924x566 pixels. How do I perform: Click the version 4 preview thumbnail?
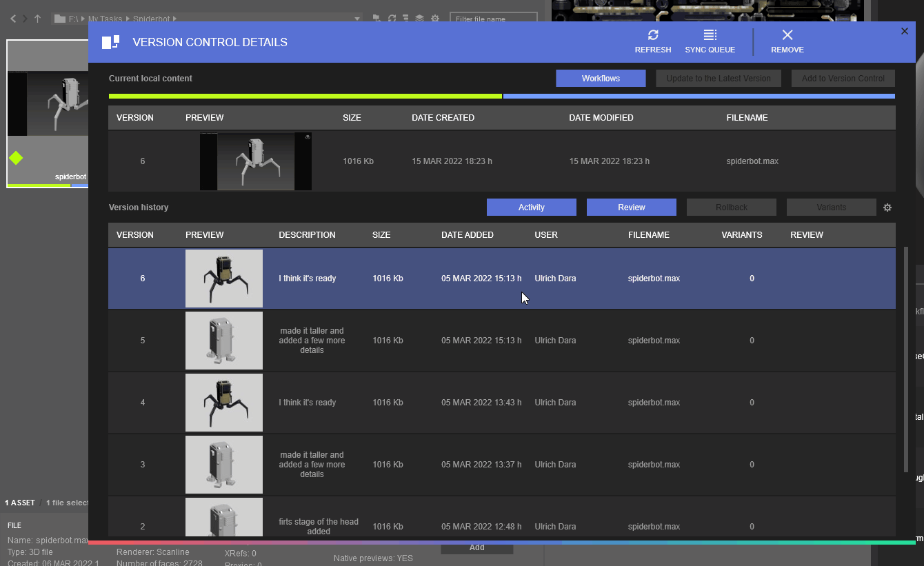click(x=224, y=403)
